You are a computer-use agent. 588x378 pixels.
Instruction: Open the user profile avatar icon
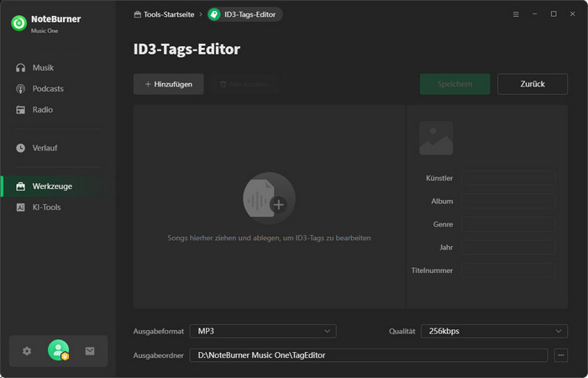pos(58,350)
